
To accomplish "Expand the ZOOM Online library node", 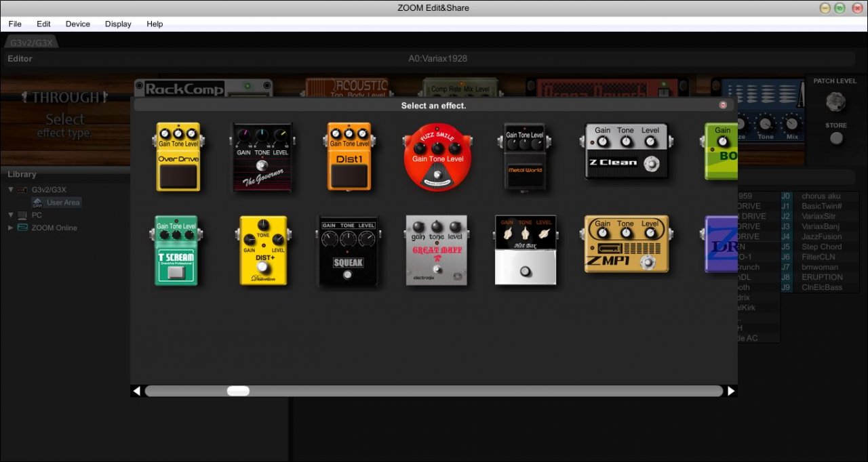I will [10, 228].
